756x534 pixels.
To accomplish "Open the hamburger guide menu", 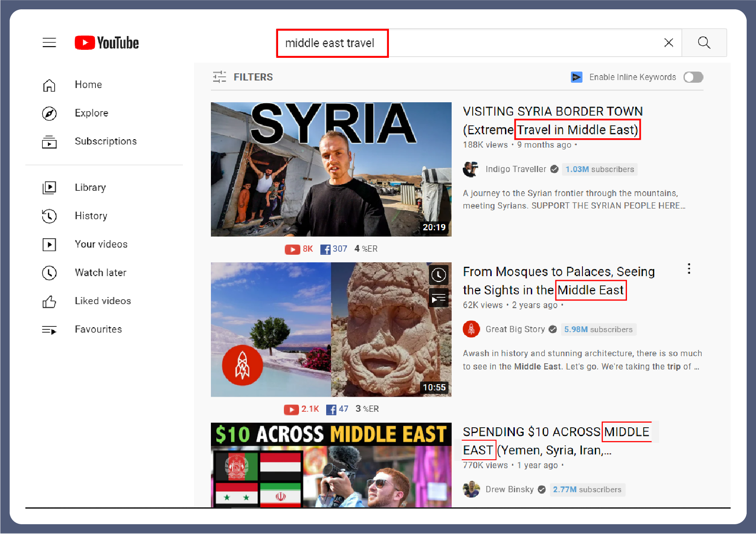I will [49, 43].
